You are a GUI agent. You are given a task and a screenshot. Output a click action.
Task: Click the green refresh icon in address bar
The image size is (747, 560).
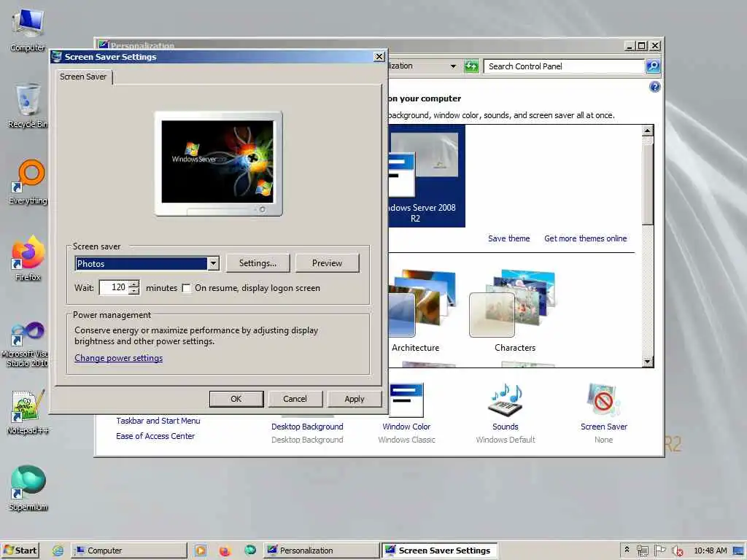click(x=471, y=66)
